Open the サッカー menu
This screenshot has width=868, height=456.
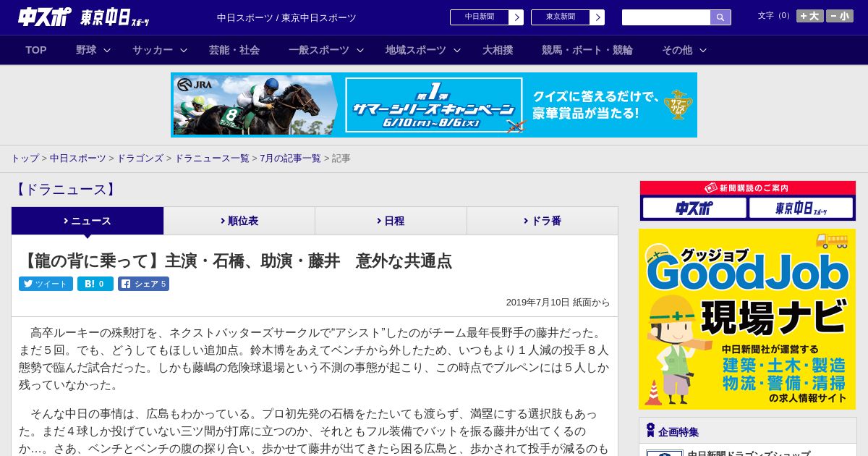point(153,50)
